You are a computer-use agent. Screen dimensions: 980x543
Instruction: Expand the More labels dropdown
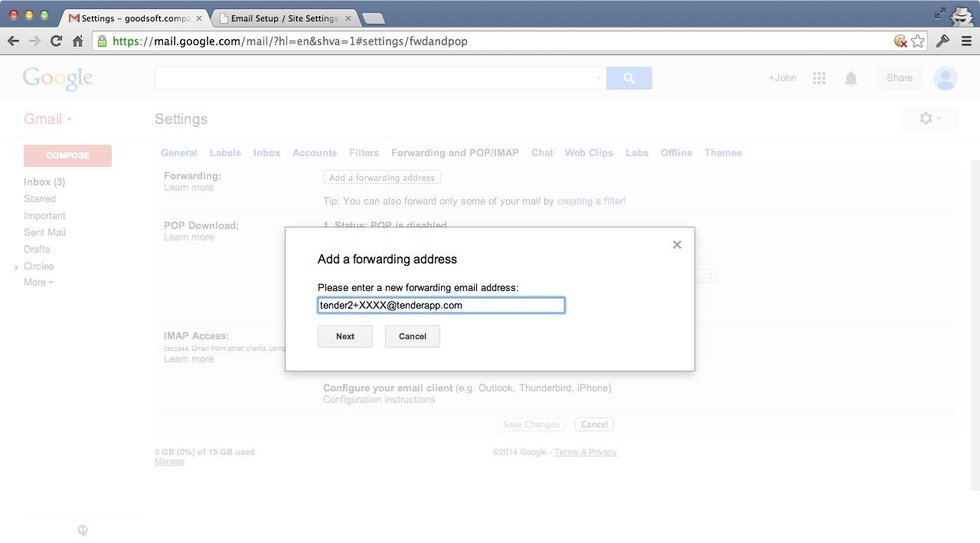click(38, 283)
